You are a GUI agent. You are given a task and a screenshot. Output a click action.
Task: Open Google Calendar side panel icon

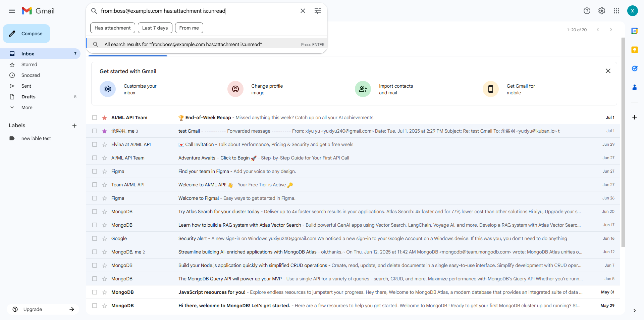click(635, 31)
